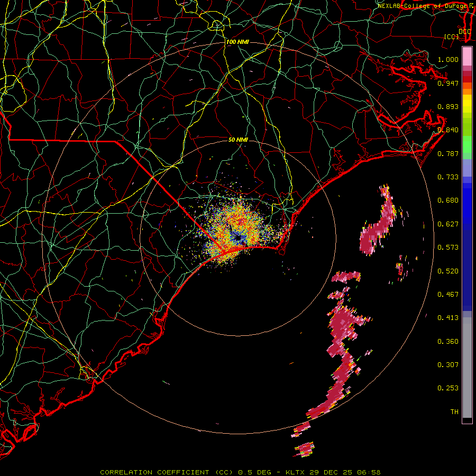Click the 0.307 color scale label

point(448,365)
